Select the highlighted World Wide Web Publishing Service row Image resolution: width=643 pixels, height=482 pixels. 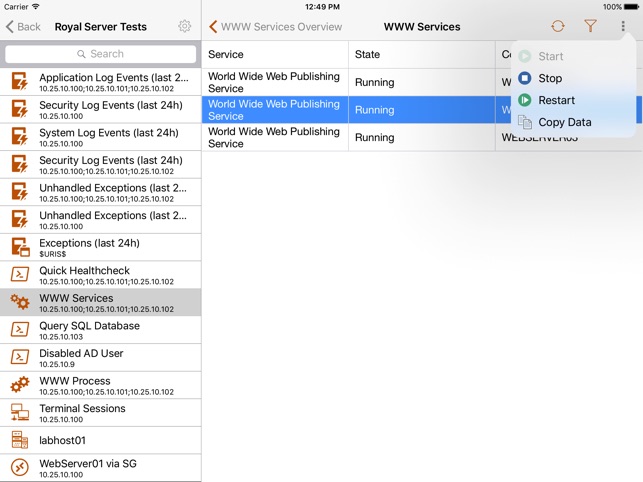tap(422, 110)
